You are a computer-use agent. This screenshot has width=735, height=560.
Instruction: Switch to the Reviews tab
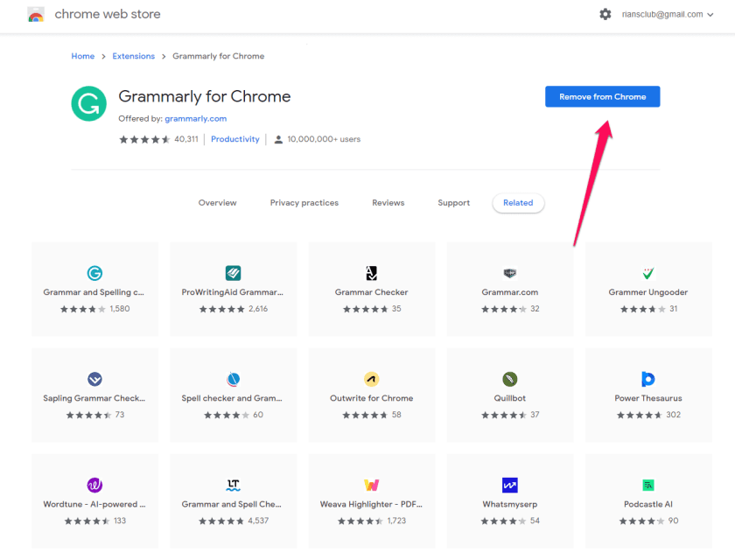388,203
